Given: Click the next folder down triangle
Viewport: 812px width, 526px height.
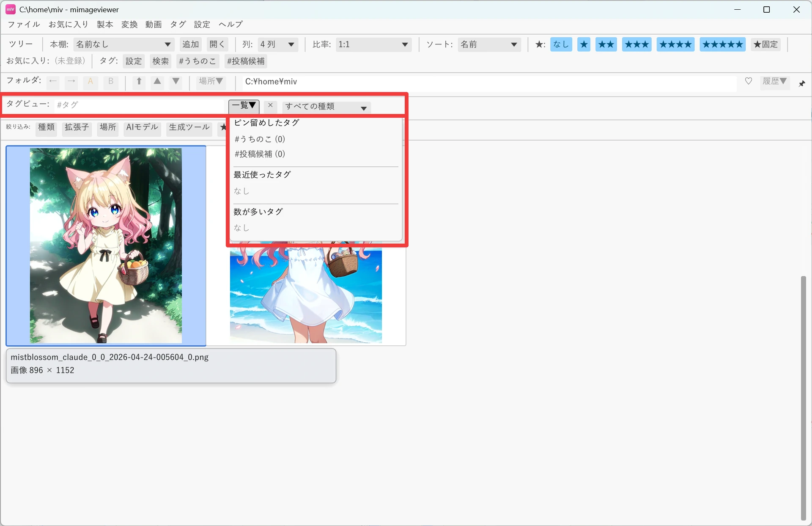Looking at the screenshot, I should tap(176, 81).
